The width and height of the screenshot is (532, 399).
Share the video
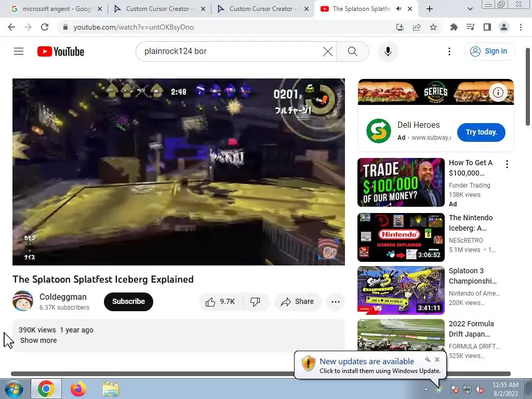tap(298, 302)
